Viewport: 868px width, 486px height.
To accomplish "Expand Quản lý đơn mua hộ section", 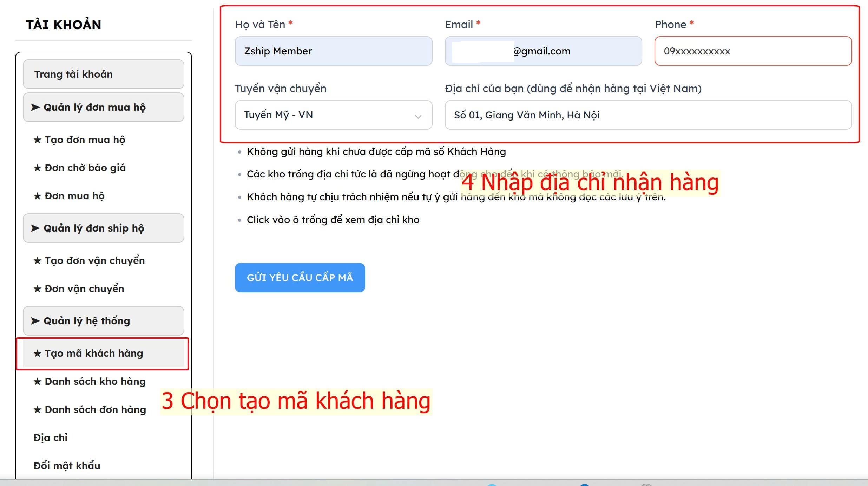I will [x=103, y=107].
